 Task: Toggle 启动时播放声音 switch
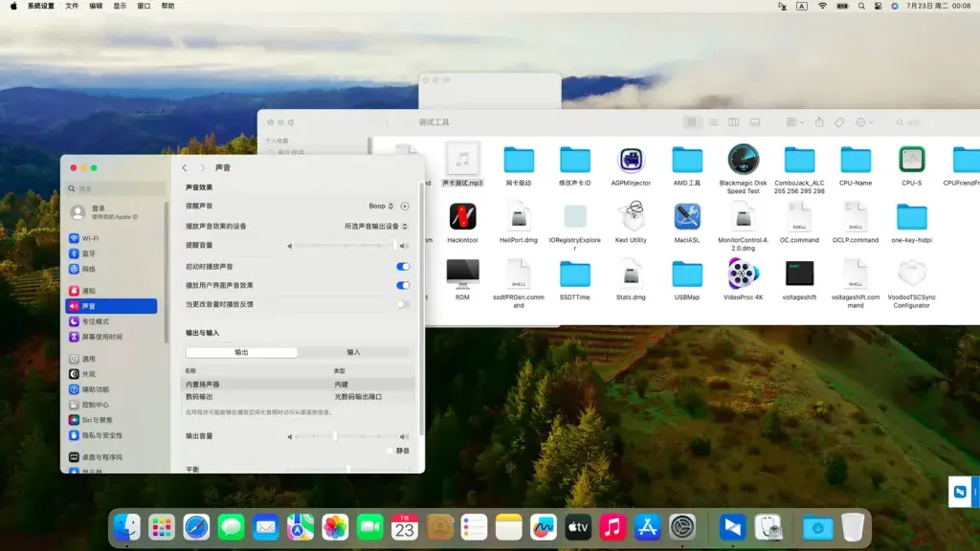click(x=403, y=267)
